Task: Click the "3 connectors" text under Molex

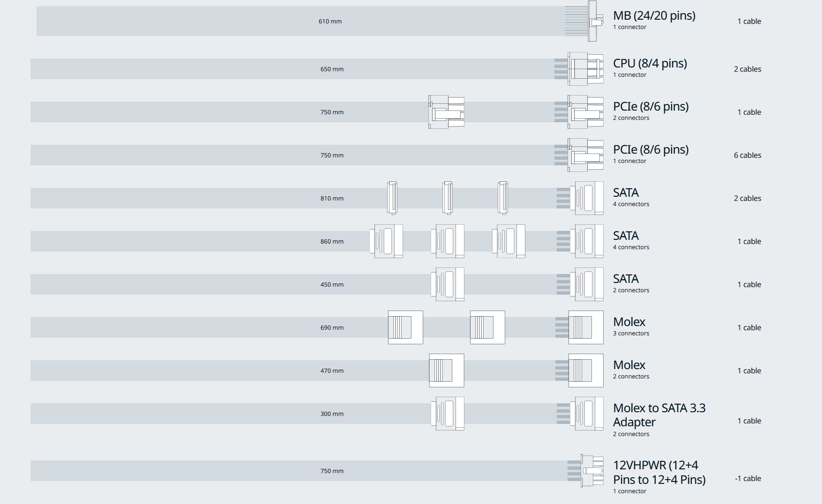Action: click(631, 334)
